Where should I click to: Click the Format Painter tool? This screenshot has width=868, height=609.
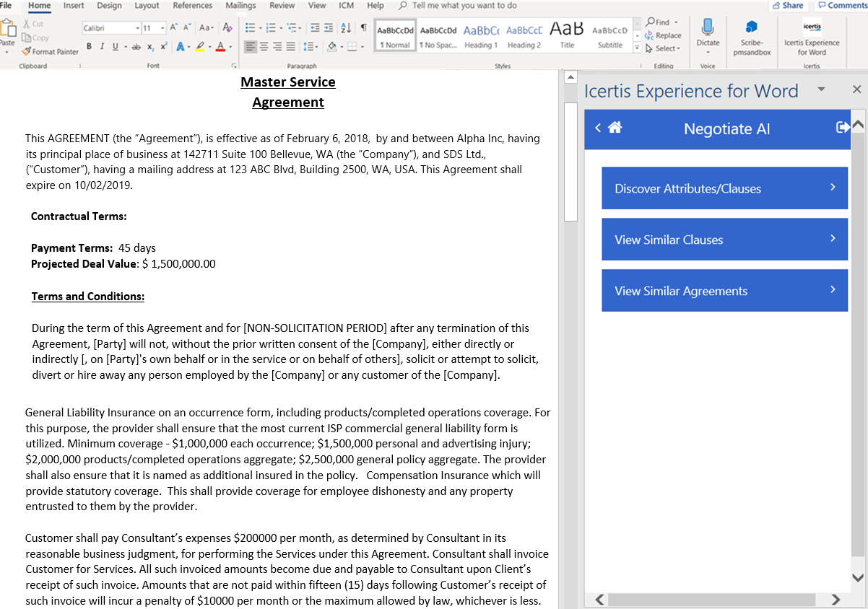(x=50, y=52)
